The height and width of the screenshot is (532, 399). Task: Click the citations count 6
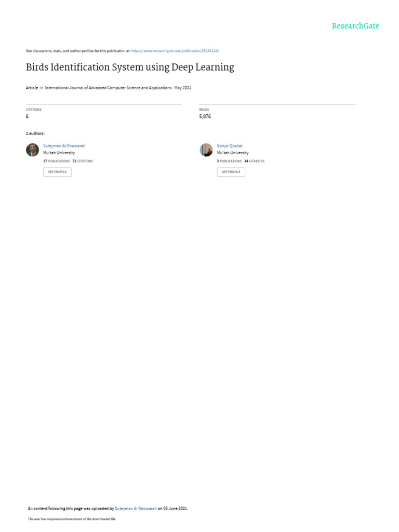click(x=27, y=116)
